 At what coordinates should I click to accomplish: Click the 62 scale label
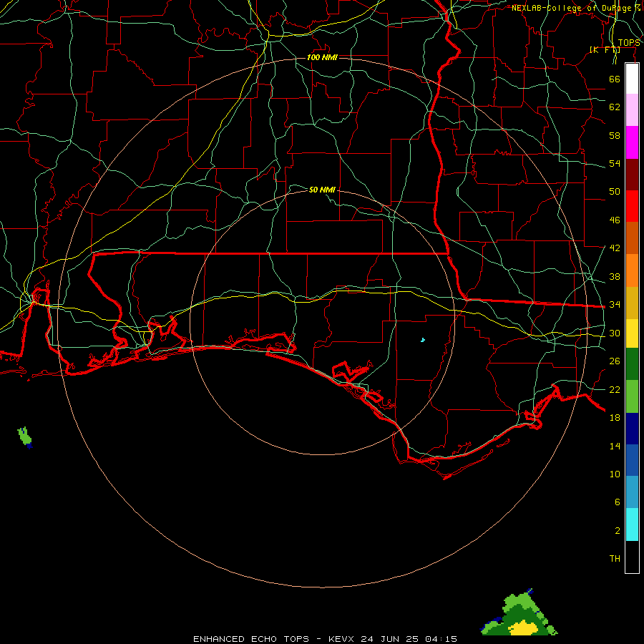pyautogui.click(x=615, y=107)
